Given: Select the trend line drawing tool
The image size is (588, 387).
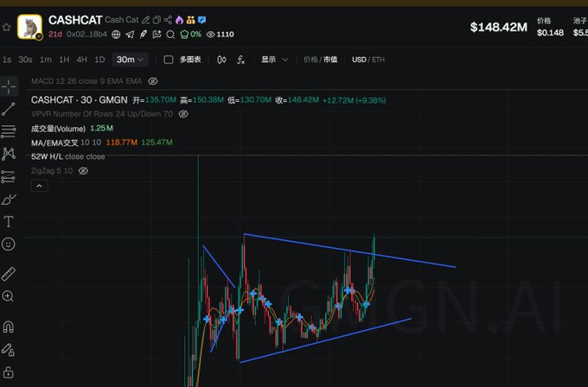Looking at the screenshot, I should 9,109.
